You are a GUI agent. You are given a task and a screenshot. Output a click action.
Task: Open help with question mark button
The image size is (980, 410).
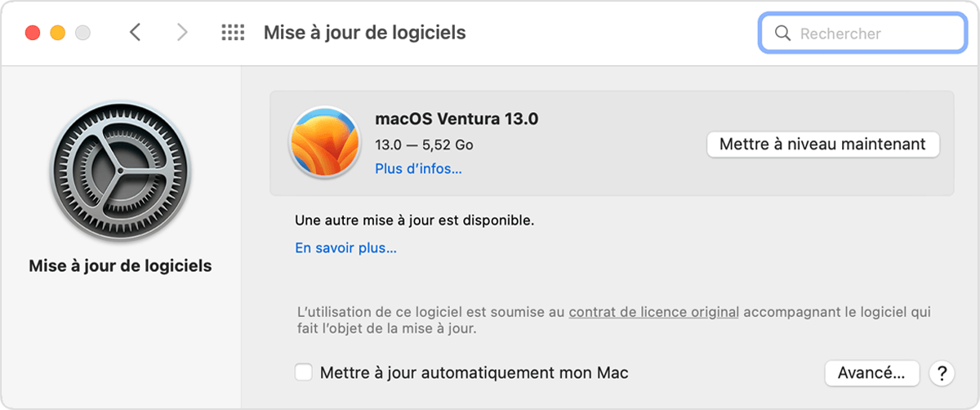pyautogui.click(x=942, y=373)
